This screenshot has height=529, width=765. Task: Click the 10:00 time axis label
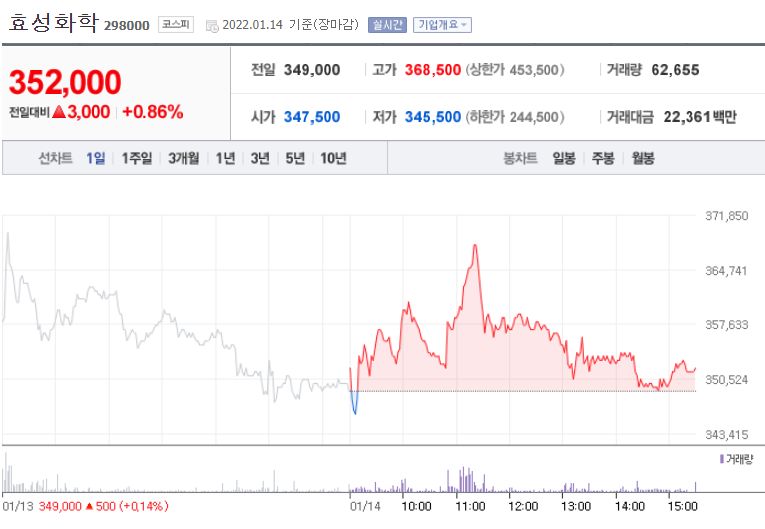pyautogui.click(x=416, y=507)
